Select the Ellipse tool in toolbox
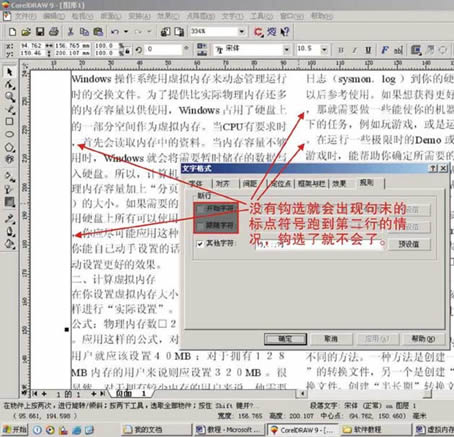This screenshot has height=437, width=454. pyautogui.click(x=9, y=134)
